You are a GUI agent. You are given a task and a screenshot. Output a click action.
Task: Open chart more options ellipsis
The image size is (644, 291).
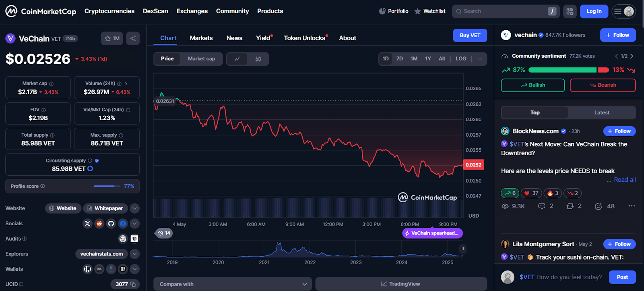(480, 59)
